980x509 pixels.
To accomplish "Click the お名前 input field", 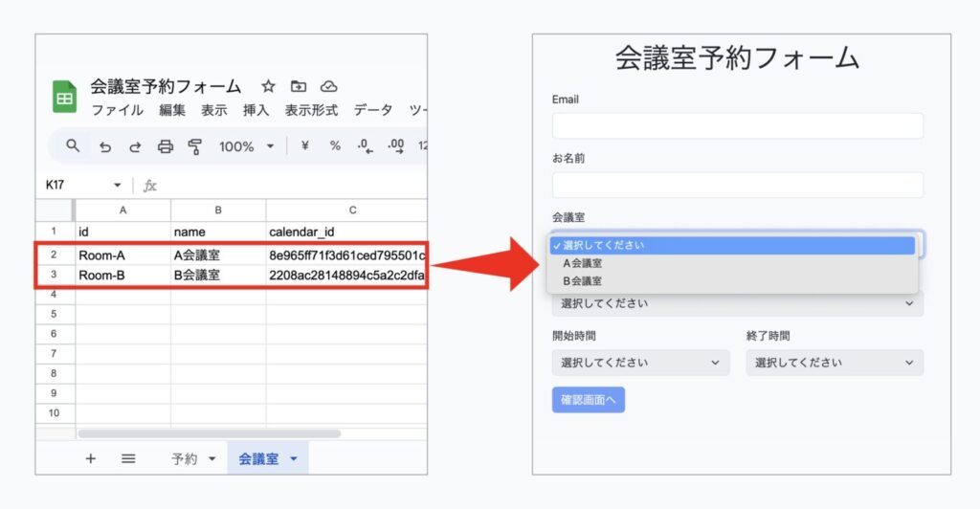I will (738, 185).
